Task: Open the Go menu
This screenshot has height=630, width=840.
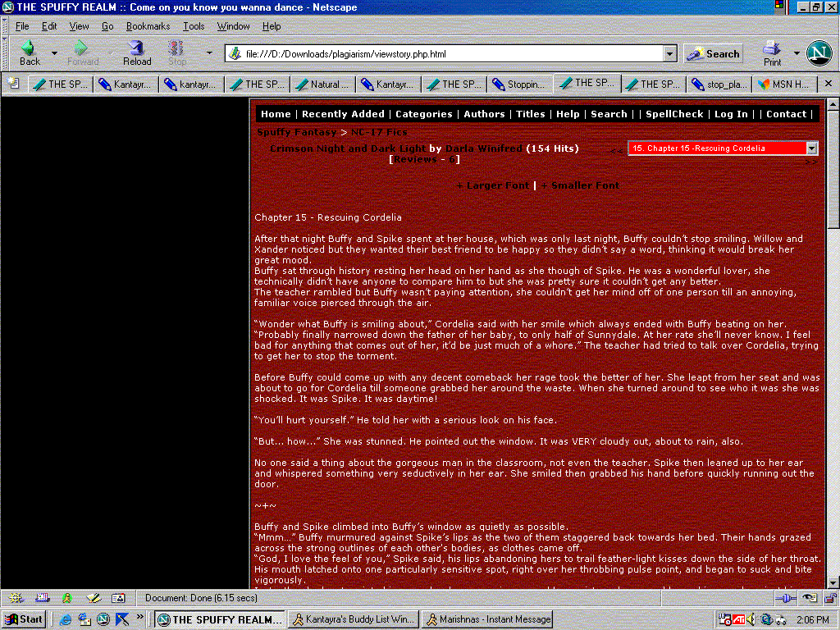Action: 107,26
